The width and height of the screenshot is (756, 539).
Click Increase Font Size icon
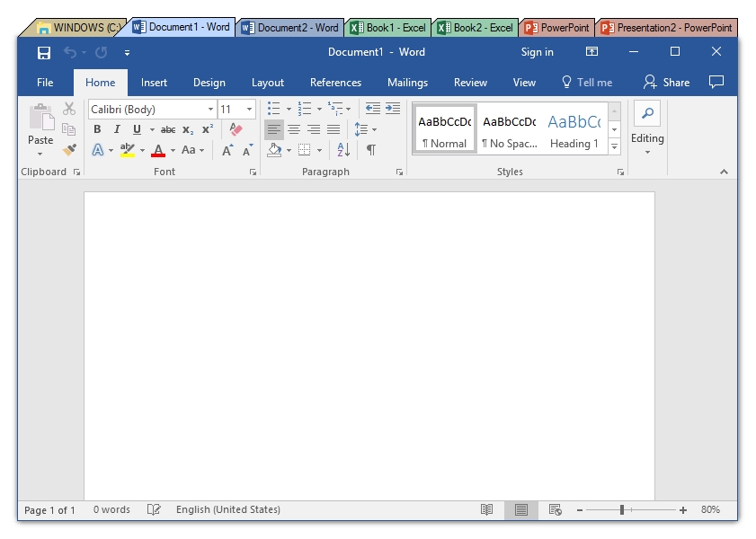(227, 150)
